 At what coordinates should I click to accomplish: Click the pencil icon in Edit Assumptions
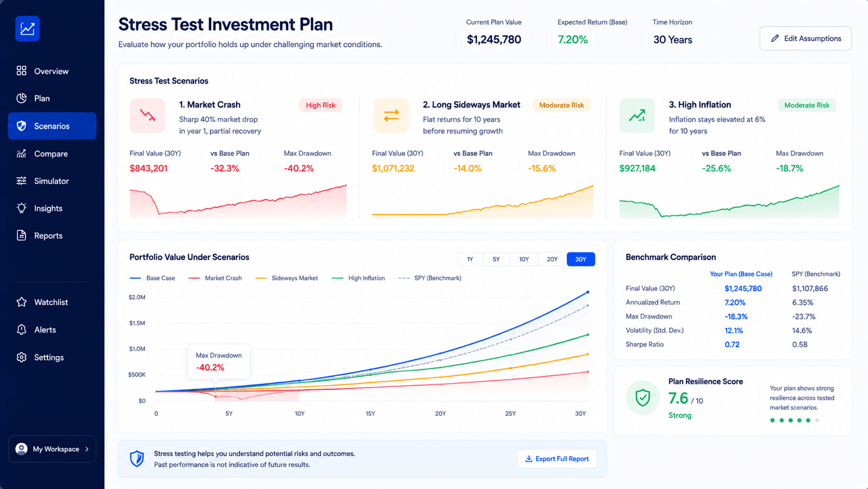(775, 38)
